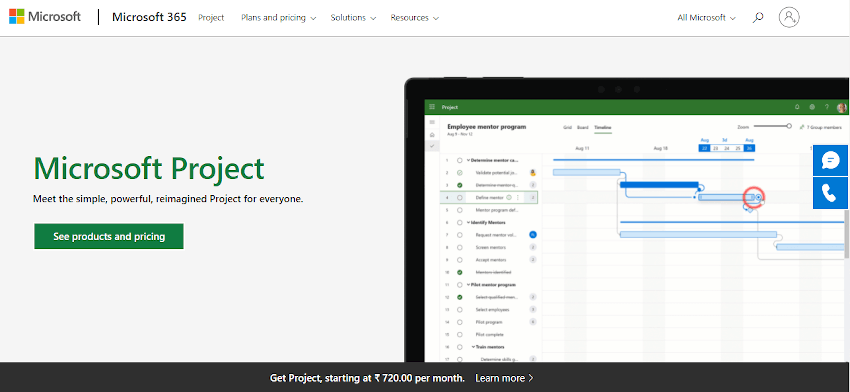This screenshot has width=850, height=392.
Task: Select the Validate potential Gantt bar
Action: tap(587, 172)
